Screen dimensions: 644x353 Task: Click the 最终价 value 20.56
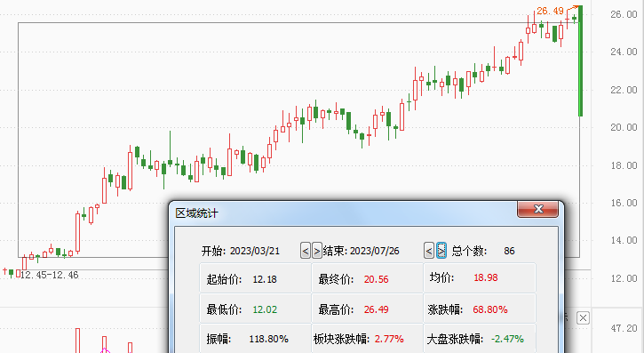click(x=377, y=279)
